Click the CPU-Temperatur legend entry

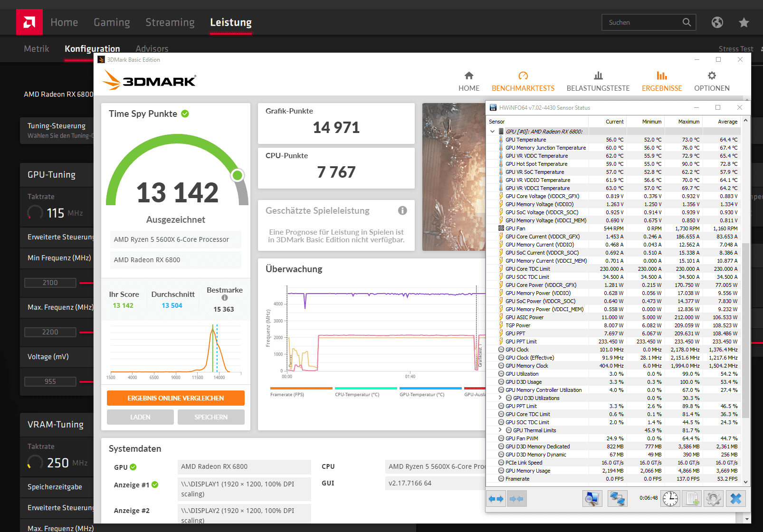[366, 392]
